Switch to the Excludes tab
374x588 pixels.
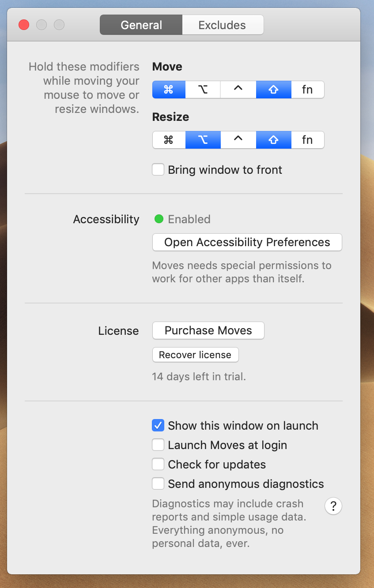[223, 25]
